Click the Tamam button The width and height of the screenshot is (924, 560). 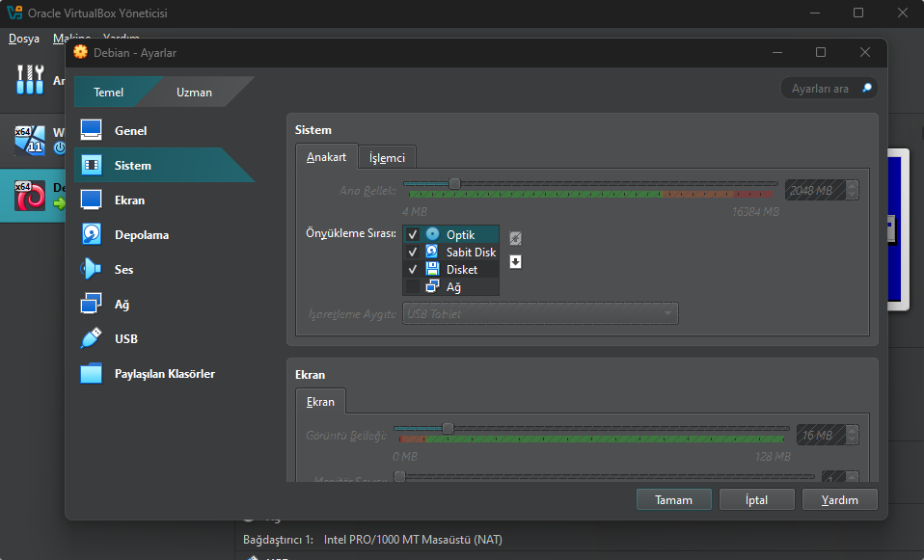(673, 500)
